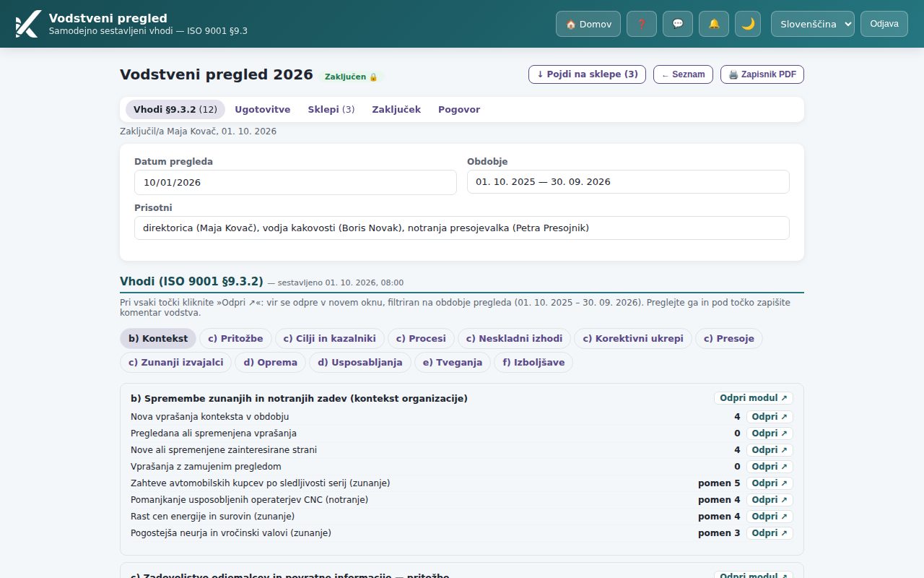This screenshot has width=924, height=578.
Task: Open the Pogovor tab
Action: (459, 110)
